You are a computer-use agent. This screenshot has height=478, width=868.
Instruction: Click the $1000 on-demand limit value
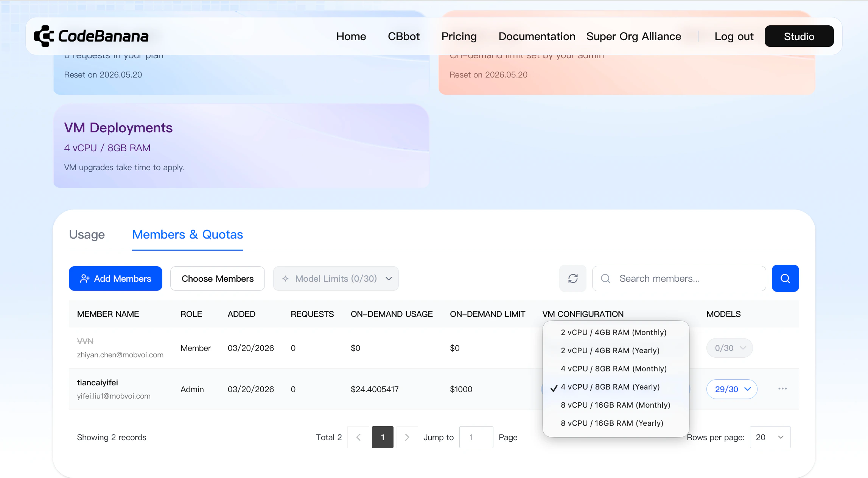[461, 389]
